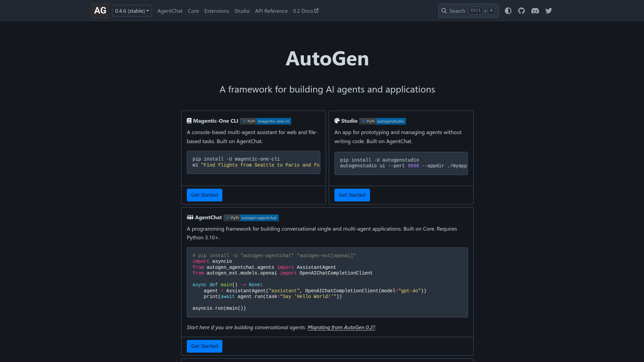Open the 0.4.6 (stable) version dropdown

(x=132, y=11)
